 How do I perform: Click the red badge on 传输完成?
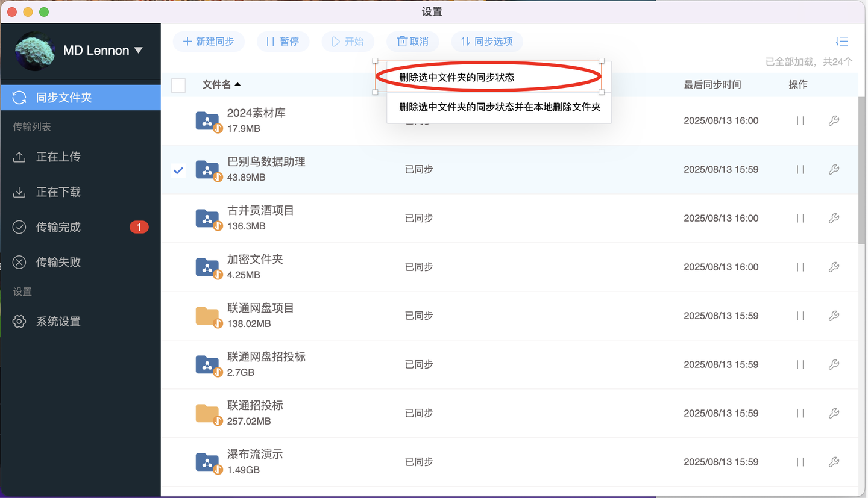pyautogui.click(x=139, y=227)
